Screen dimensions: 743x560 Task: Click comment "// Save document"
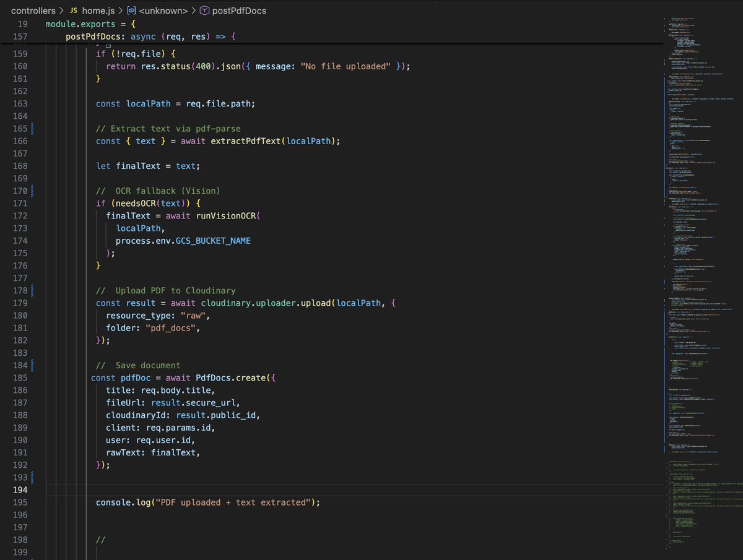138,365
